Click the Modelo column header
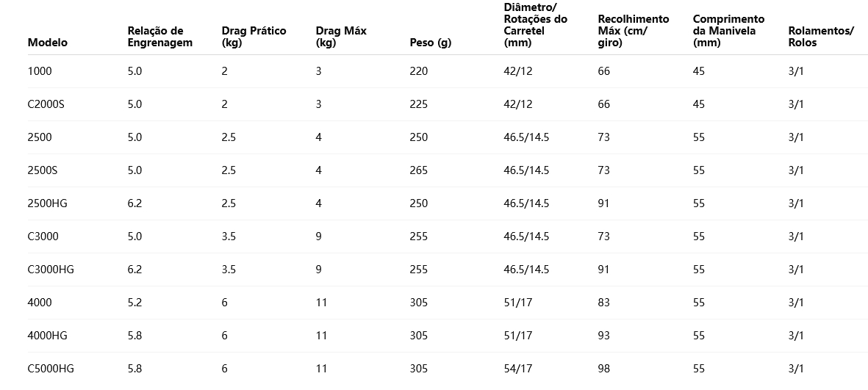The width and height of the screenshot is (868, 390). pyautogui.click(x=48, y=43)
